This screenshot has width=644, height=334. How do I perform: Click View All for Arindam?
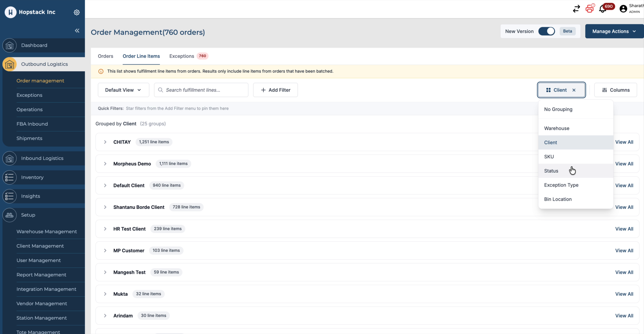click(x=624, y=316)
